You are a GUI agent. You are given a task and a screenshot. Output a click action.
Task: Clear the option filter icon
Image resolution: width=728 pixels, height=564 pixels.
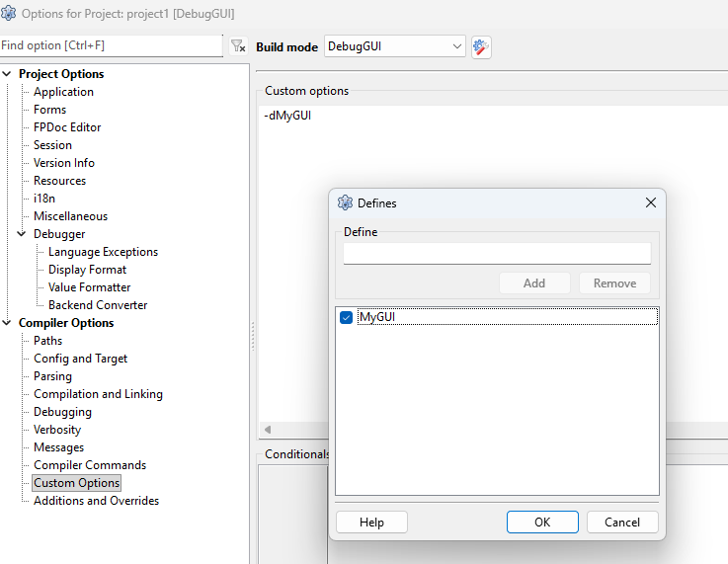pos(238,46)
